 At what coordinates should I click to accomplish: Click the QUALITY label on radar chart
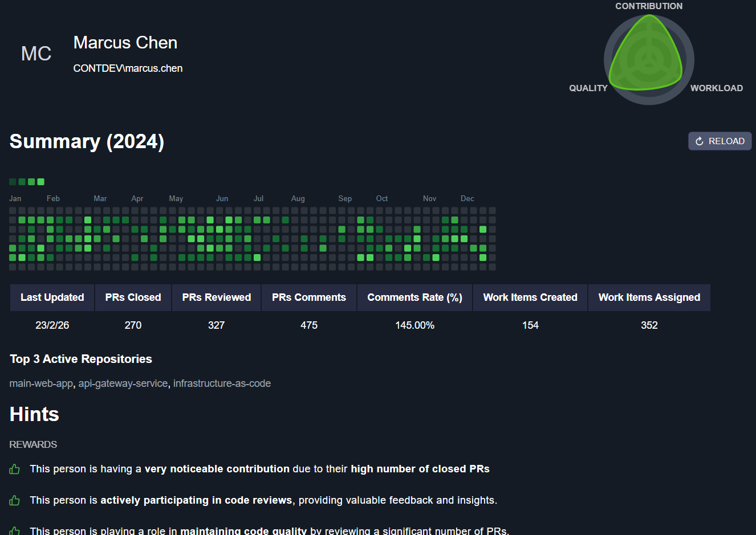pyautogui.click(x=588, y=88)
